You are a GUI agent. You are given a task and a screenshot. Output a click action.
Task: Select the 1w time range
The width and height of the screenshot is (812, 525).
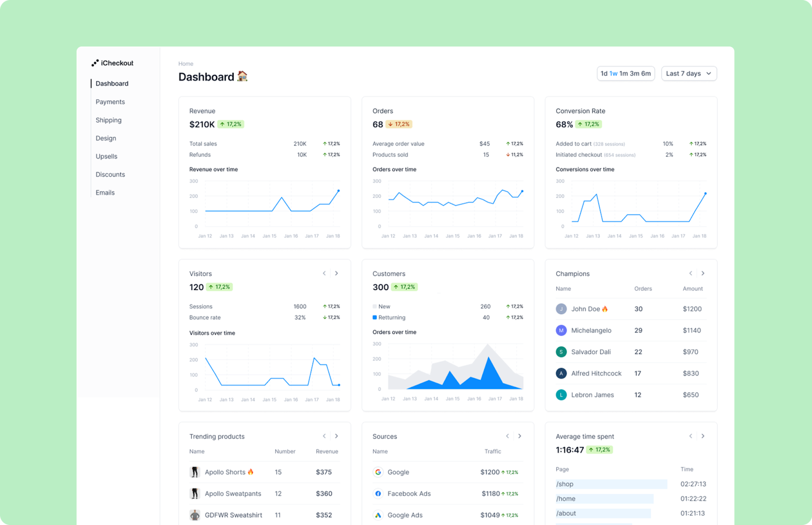click(614, 73)
